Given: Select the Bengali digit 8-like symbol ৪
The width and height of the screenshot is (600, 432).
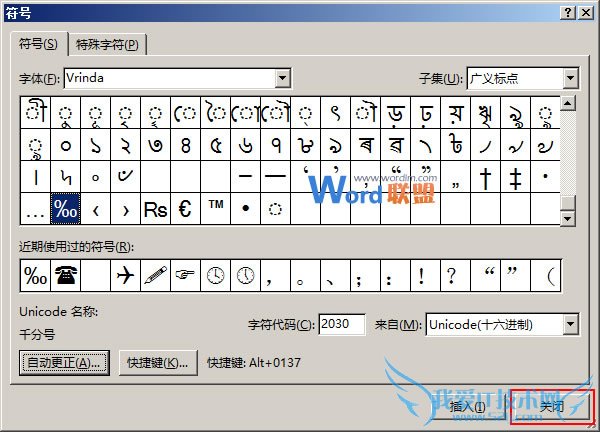Looking at the screenshot, I should click(x=185, y=145).
